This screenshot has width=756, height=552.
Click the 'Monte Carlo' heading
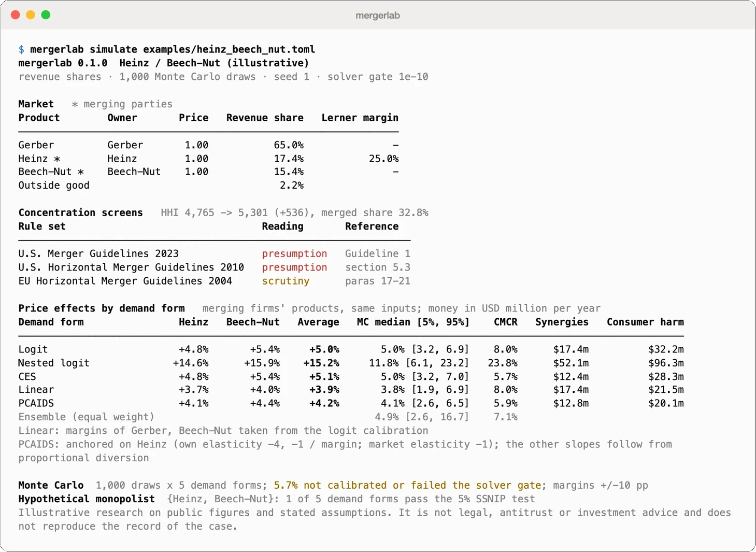click(x=51, y=486)
